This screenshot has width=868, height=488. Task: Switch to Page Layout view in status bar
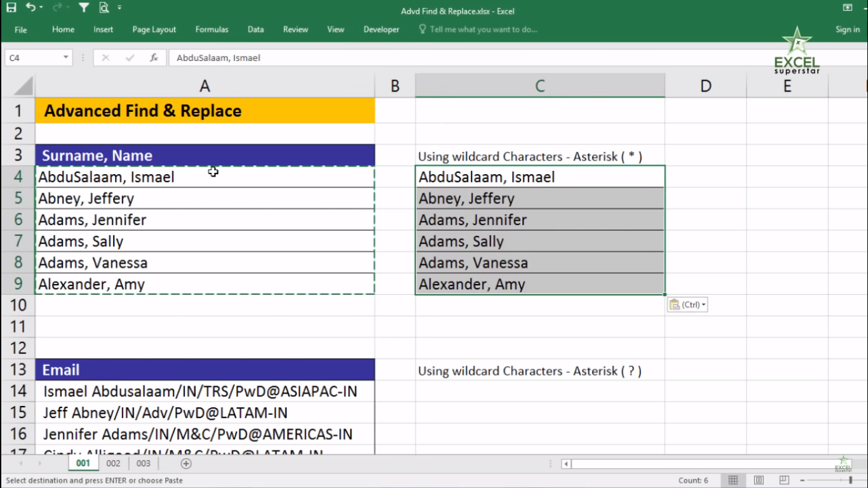click(759, 480)
